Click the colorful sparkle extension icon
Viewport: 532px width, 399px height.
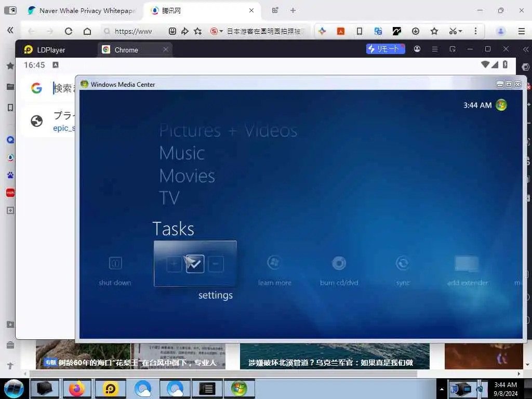tap(322, 31)
